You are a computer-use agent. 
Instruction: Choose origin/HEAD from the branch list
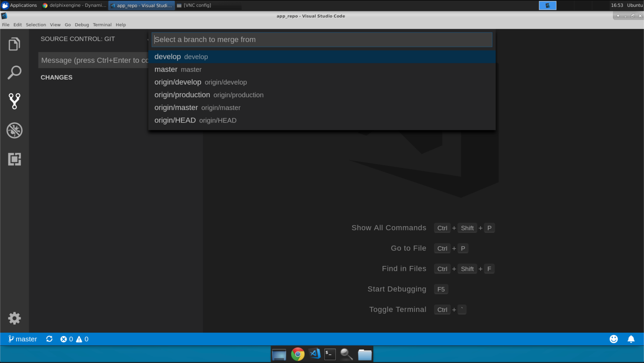pyautogui.click(x=322, y=120)
